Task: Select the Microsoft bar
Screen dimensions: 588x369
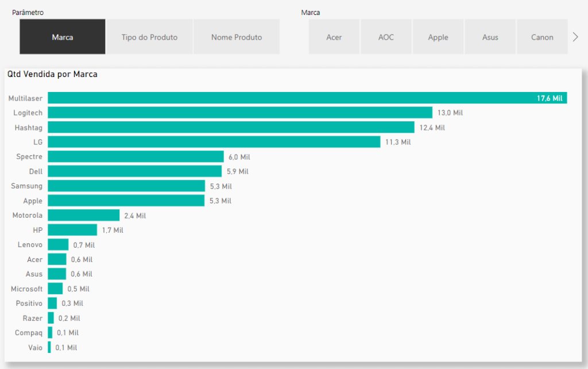Action: tap(55, 288)
